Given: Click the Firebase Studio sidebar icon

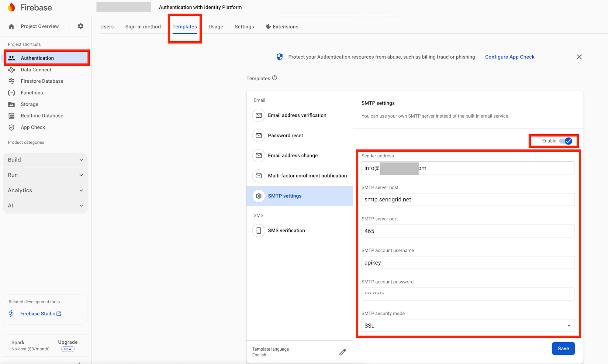Looking at the screenshot, I should 11,314.
